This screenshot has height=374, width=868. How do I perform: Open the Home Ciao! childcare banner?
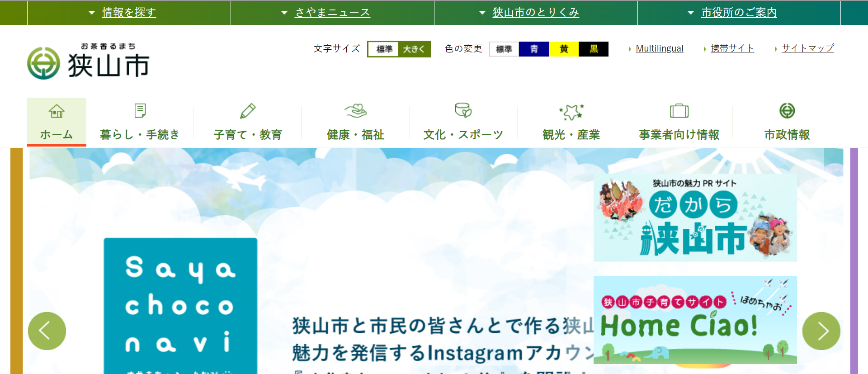tap(695, 320)
